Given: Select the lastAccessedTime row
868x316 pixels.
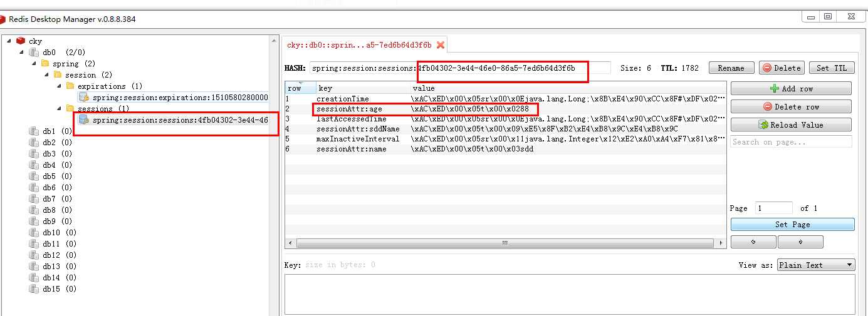Looking at the screenshot, I should [x=506, y=119].
